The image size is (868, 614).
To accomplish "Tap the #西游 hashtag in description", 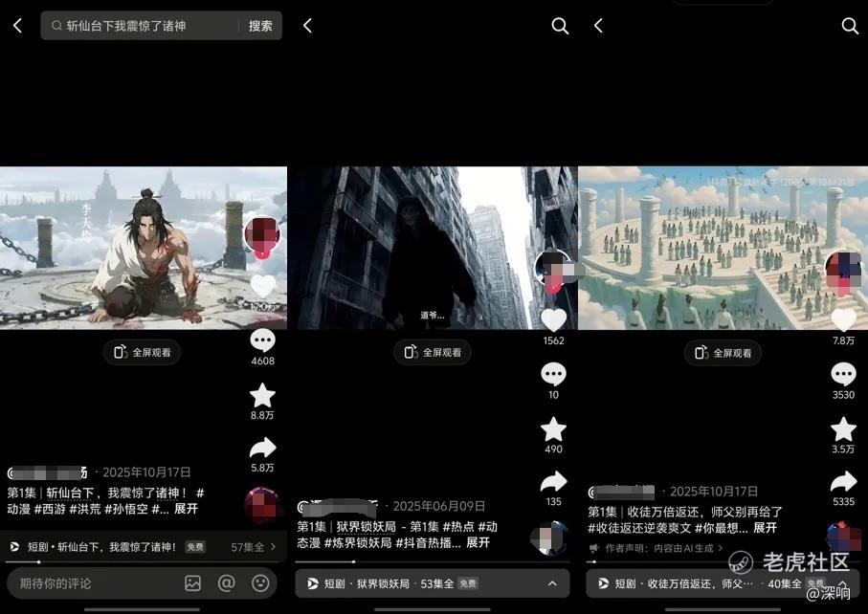I will click(50, 509).
